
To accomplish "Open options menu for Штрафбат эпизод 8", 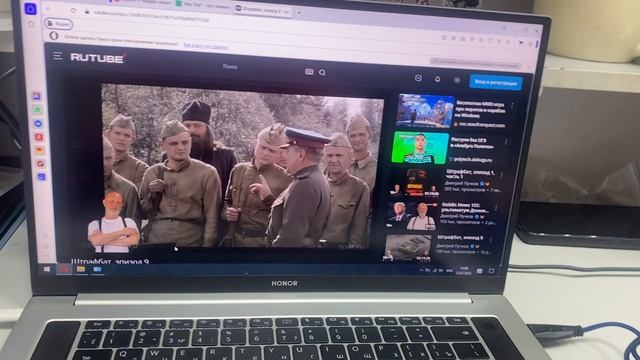I will tap(490, 239).
